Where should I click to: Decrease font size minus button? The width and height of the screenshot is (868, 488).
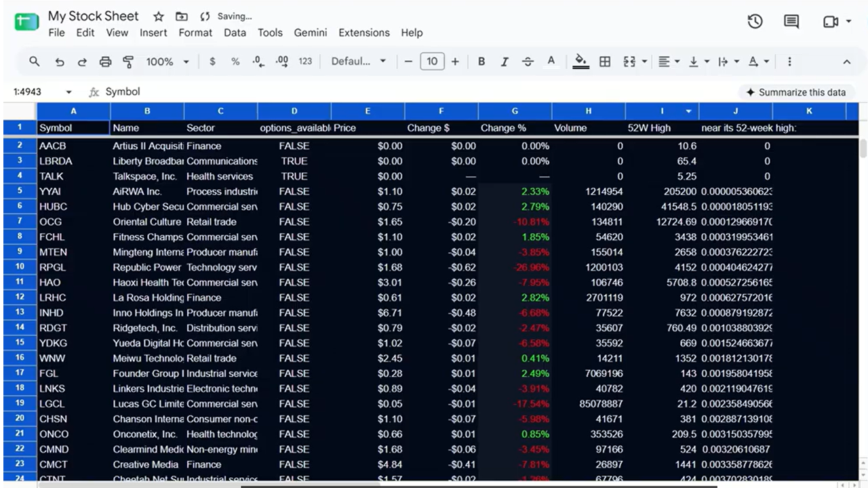click(x=408, y=62)
